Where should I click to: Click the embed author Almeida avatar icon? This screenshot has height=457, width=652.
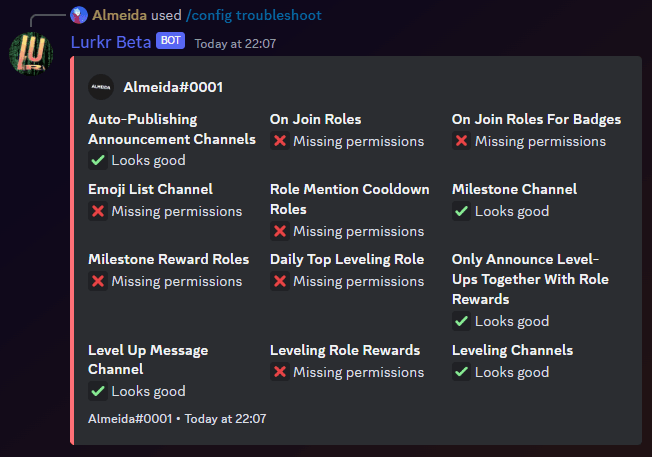coord(101,87)
